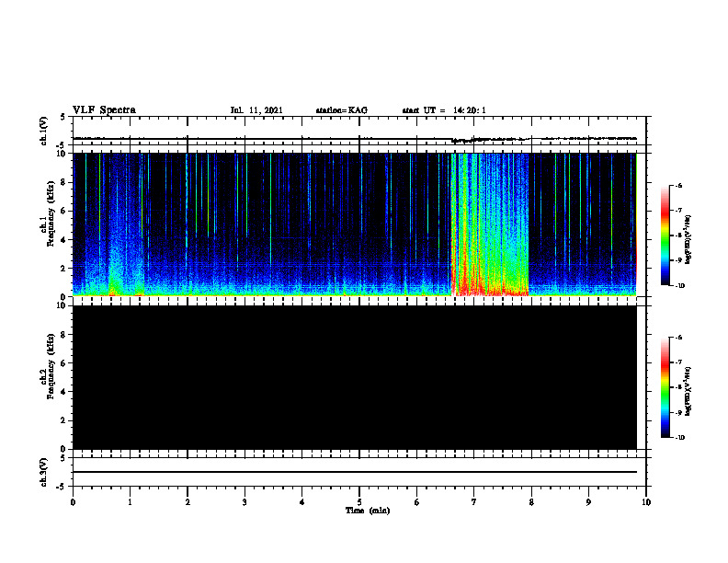Click x-axis tick label "3" on time axis

245,502
